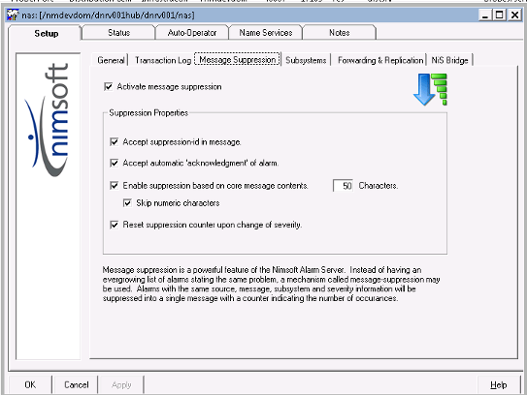Disable Activate message suppression checkbox
The image size is (527, 395).
tap(108, 87)
